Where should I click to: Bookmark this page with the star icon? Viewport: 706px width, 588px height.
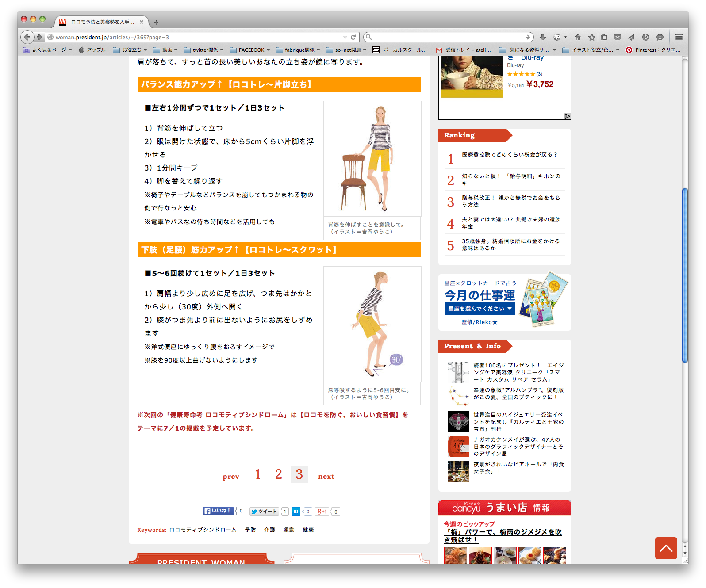tap(591, 37)
